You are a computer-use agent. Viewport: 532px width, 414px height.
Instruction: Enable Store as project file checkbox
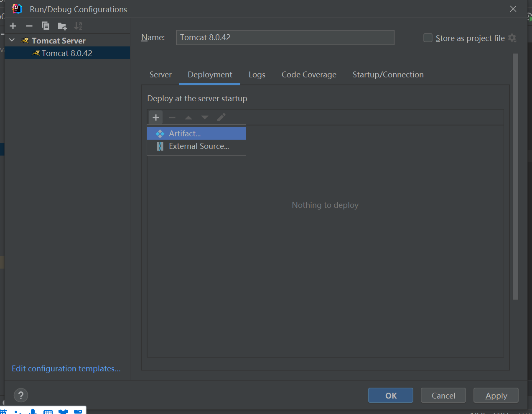coord(428,38)
